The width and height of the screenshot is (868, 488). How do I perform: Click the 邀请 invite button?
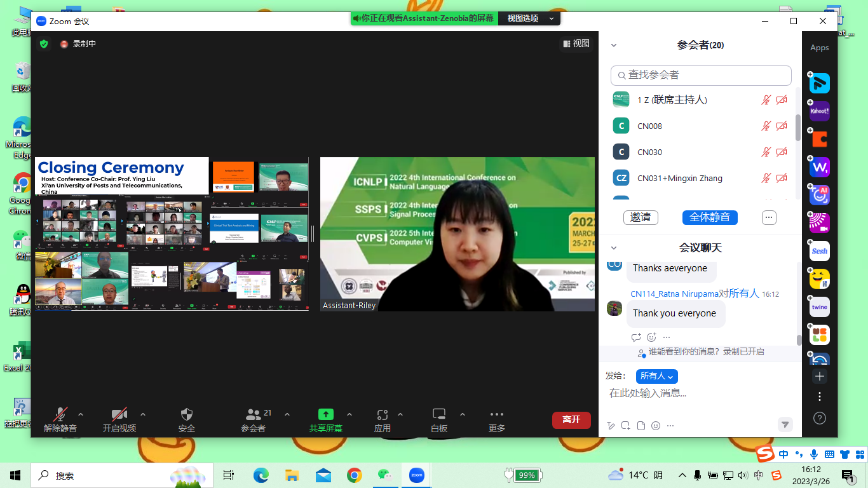[x=641, y=217]
